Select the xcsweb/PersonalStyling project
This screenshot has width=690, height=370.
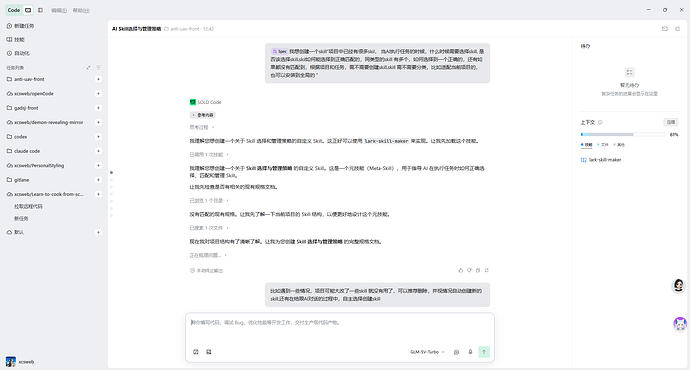35,165
